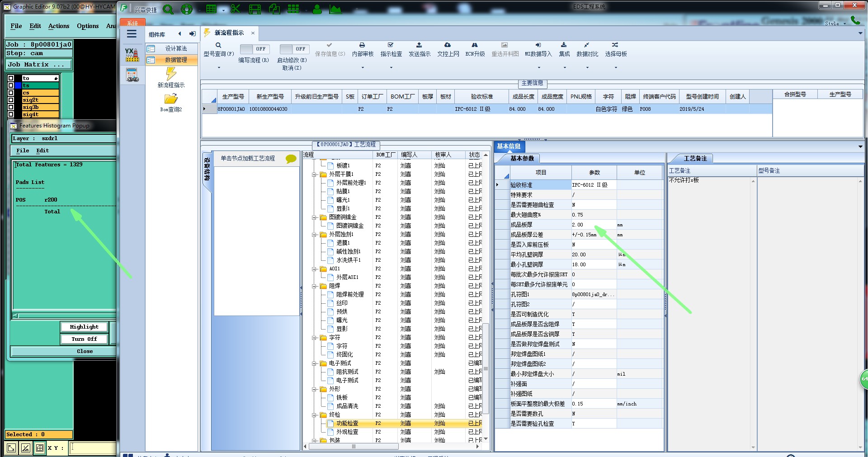Click the process tree vertical scrollbar
Viewport: 868px width, 457px height.
(486, 368)
